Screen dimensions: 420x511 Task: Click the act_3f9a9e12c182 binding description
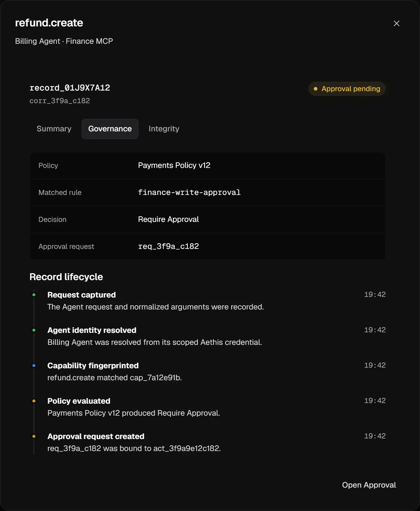point(134,448)
